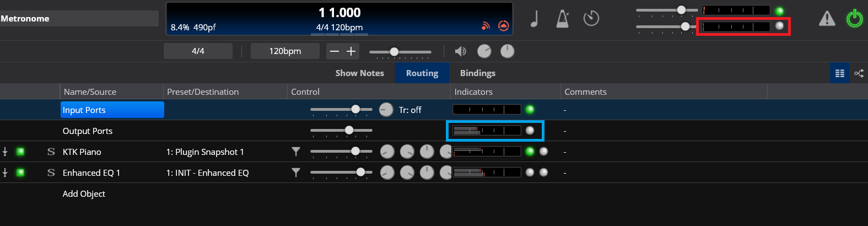Open the route filter for Enhanced EQ 1
This screenshot has width=868, height=226.
pos(296,173)
